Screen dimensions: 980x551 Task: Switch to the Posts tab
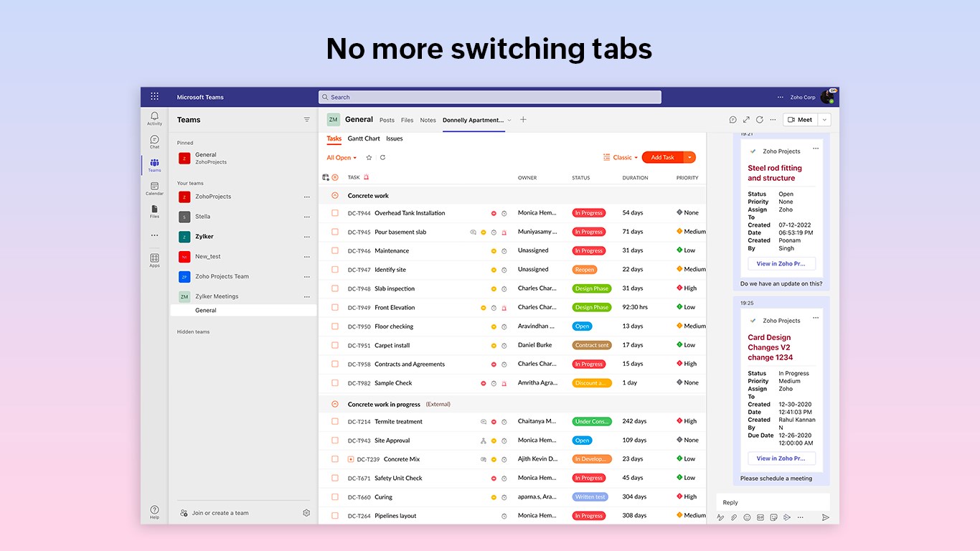pos(387,121)
